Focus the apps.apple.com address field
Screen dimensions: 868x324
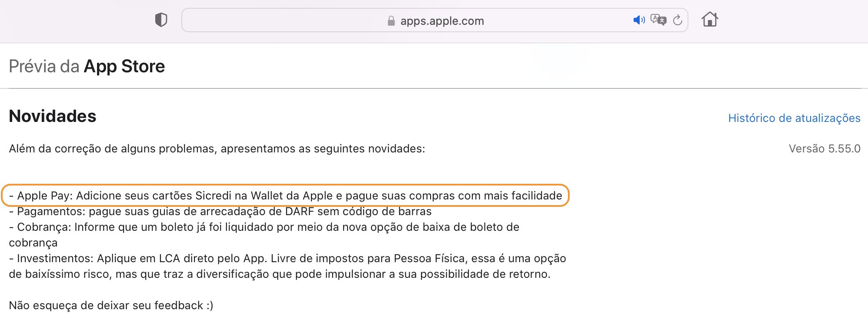tap(434, 20)
